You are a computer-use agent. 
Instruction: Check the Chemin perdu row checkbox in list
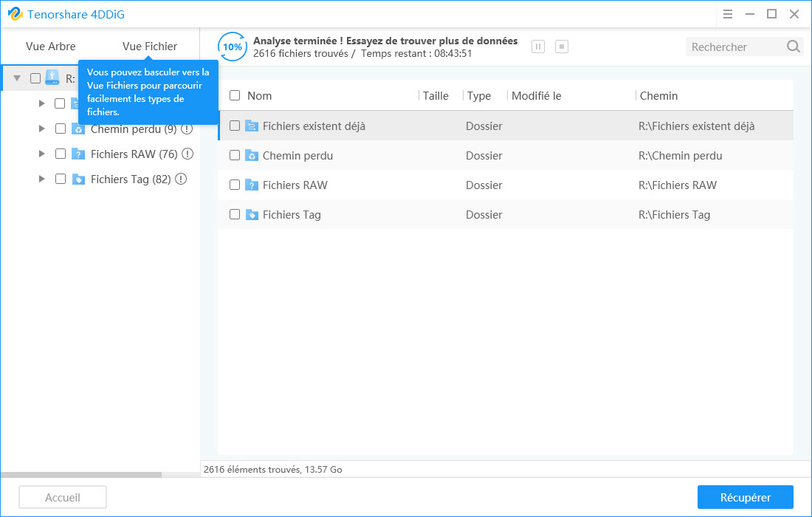[235, 155]
